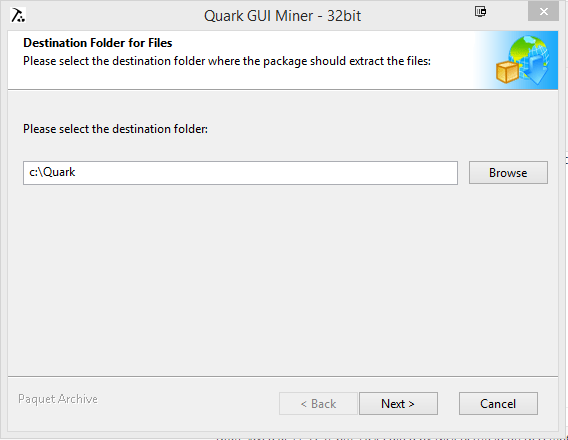The image size is (568, 440).
Task: Open the Browse folder dialog
Action: [x=508, y=173]
